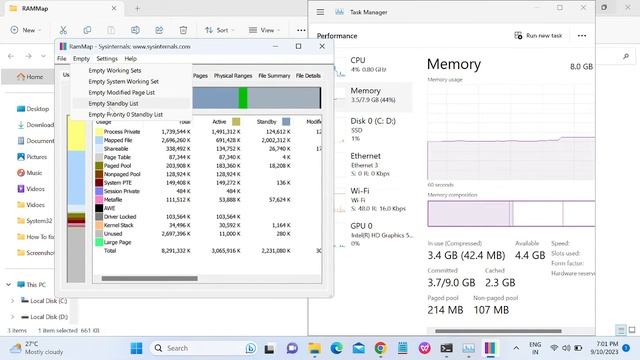
Task: Open Home in File Explorer sidebar
Action: pyautogui.click(x=29, y=77)
